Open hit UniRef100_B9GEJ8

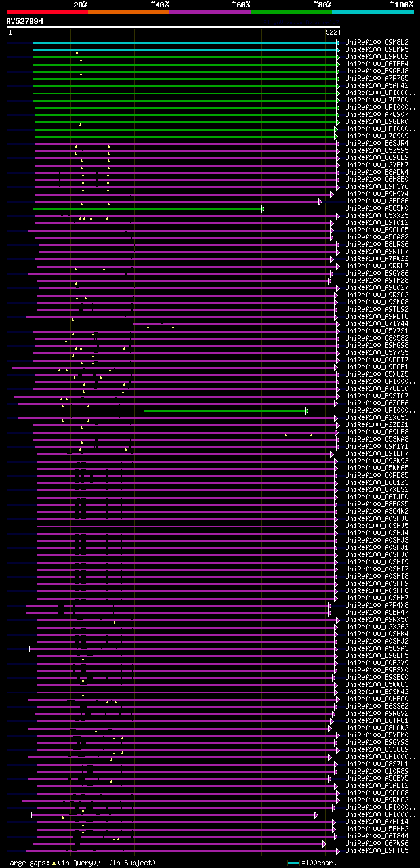(377, 72)
